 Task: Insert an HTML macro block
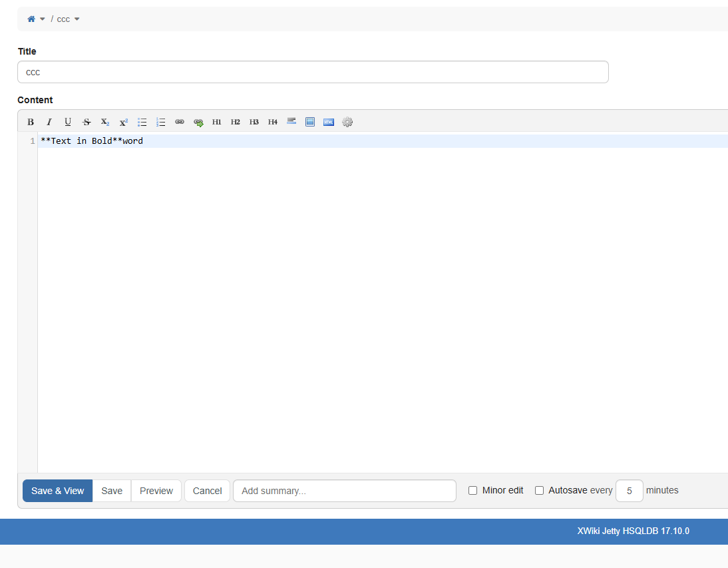click(x=329, y=122)
